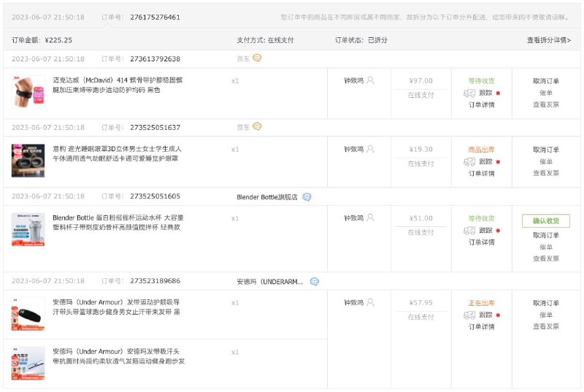This screenshot has height=392, width=584.
Task: Click recipient person icon in eye mask order row
Action: tap(370, 149)
